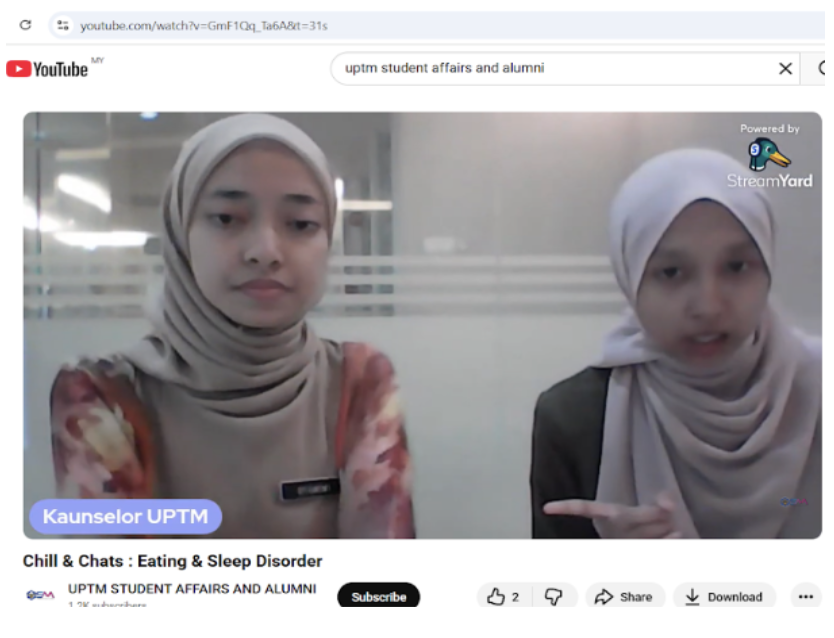The width and height of the screenshot is (834, 638).
Task: Open UPTM channel avatar icon below video
Action: pos(40,596)
